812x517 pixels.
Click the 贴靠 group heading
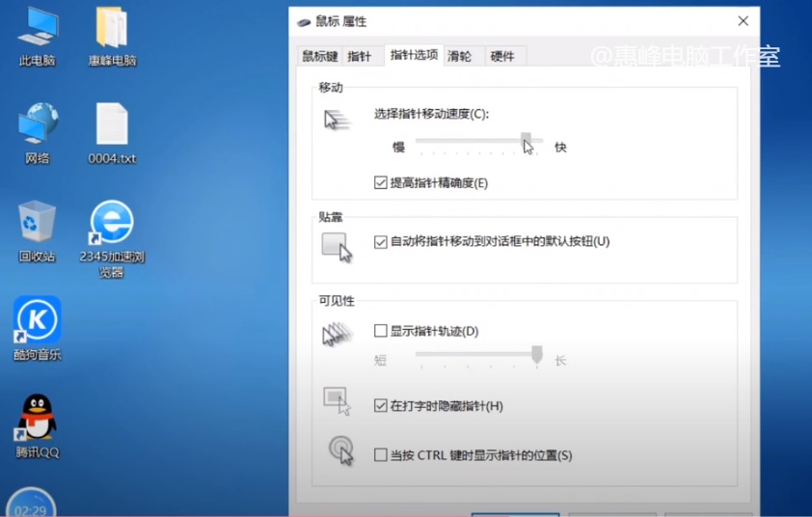click(331, 217)
